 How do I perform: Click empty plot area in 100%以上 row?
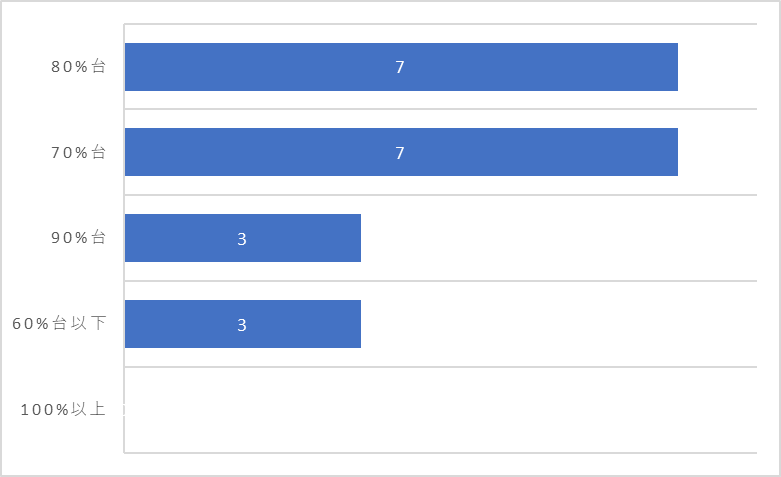[440, 410]
